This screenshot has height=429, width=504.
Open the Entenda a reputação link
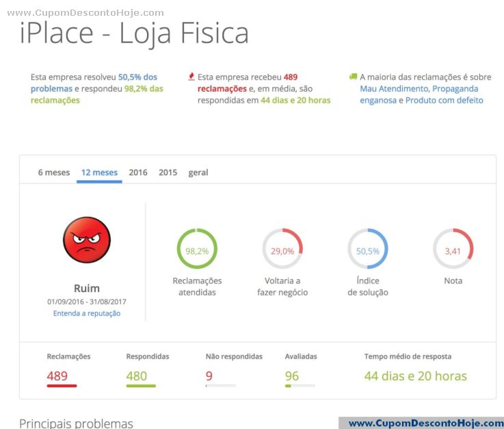87,313
